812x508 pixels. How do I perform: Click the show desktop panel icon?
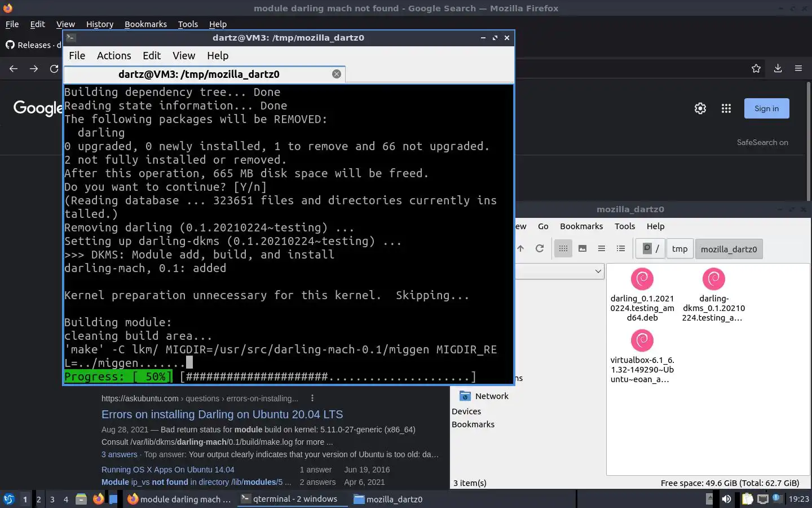[113, 499]
